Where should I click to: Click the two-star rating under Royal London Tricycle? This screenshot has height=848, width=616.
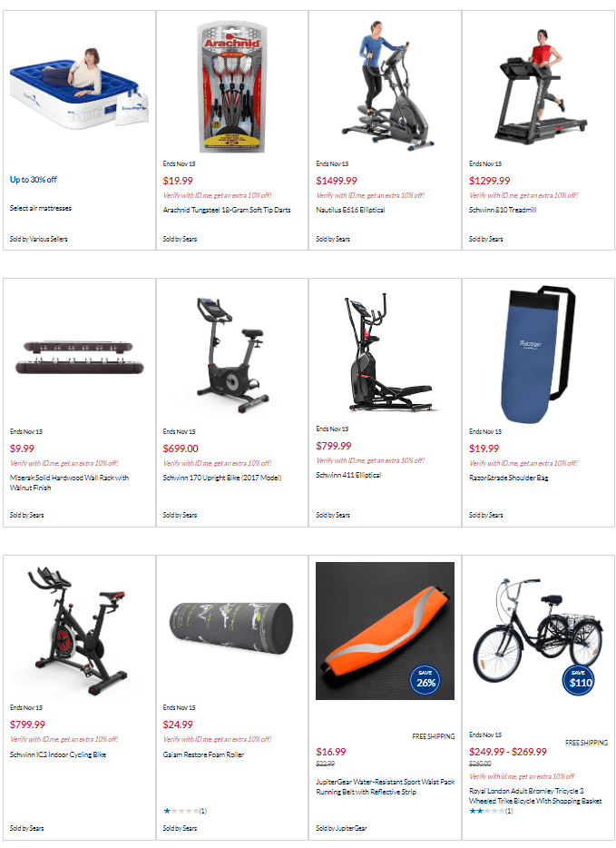pyautogui.click(x=491, y=811)
